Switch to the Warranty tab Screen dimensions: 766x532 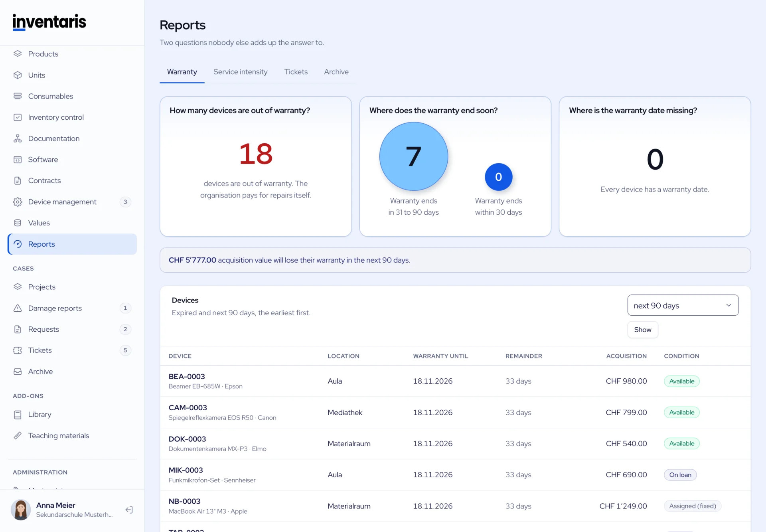(182, 72)
